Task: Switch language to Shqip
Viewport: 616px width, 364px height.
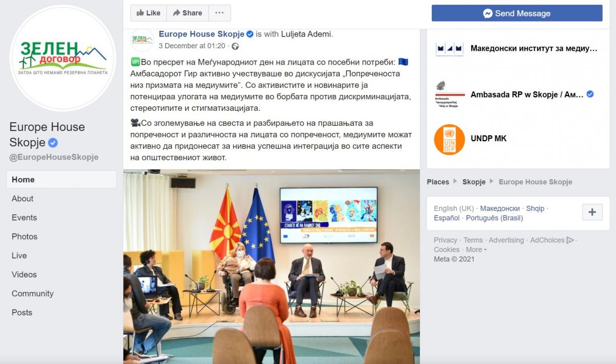Action: tap(535, 208)
